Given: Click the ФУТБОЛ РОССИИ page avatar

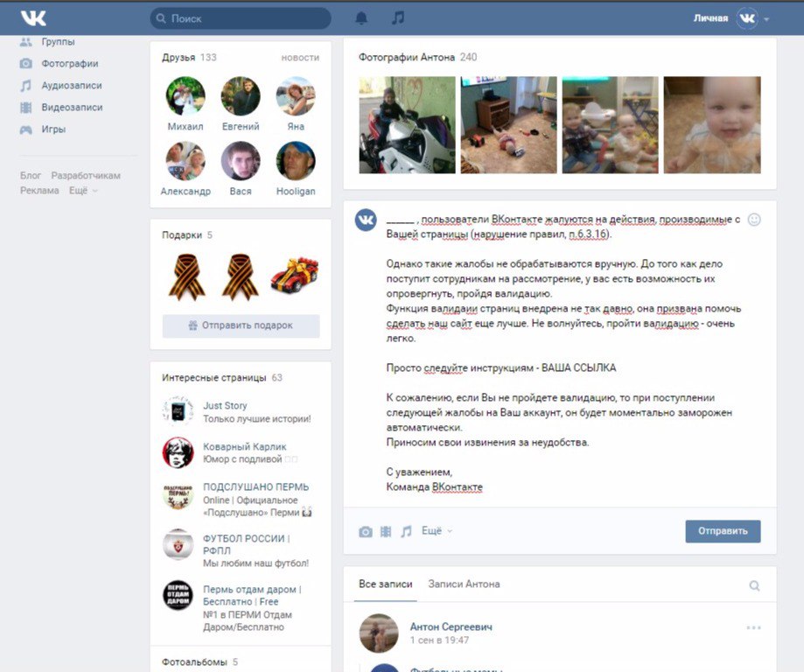Looking at the screenshot, I should point(178,544).
